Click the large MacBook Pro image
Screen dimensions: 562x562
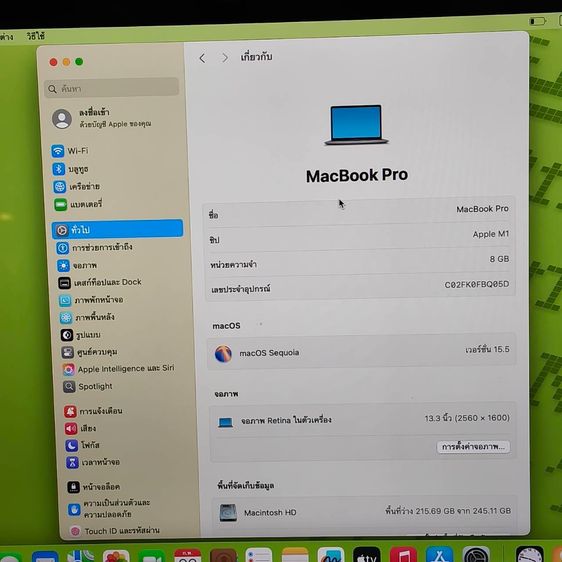[356, 125]
